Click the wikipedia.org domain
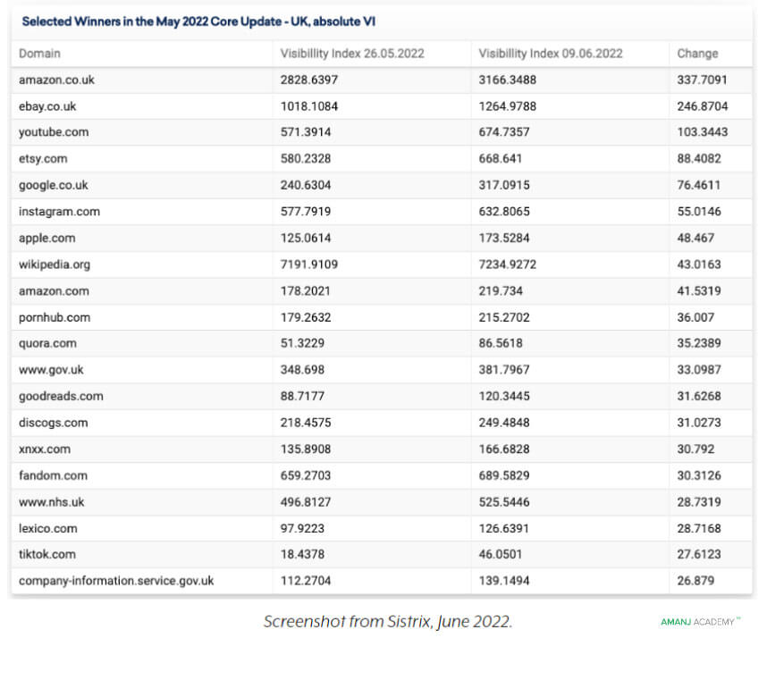 click(x=55, y=264)
